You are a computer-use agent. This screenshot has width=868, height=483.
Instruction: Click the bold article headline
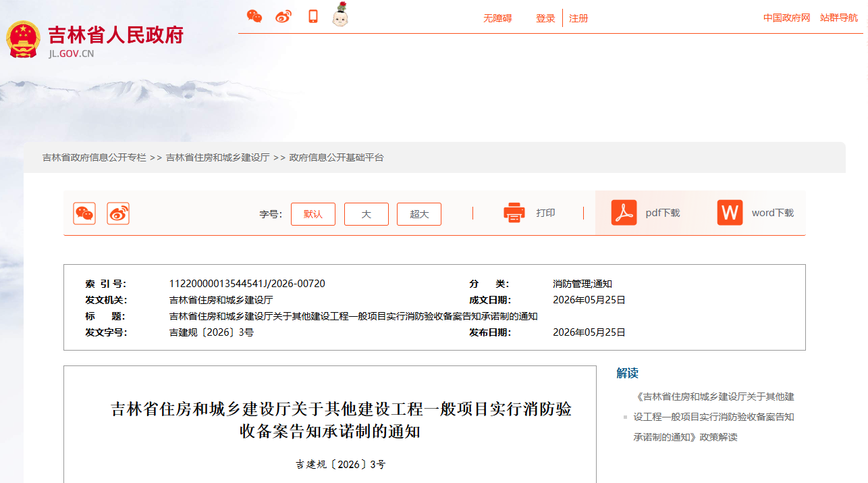pos(340,420)
